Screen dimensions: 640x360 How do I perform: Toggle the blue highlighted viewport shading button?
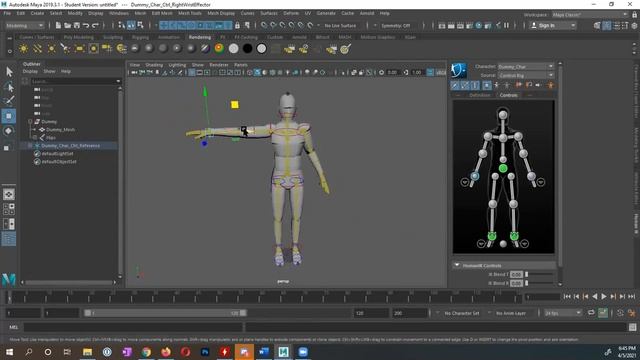coord(257,73)
